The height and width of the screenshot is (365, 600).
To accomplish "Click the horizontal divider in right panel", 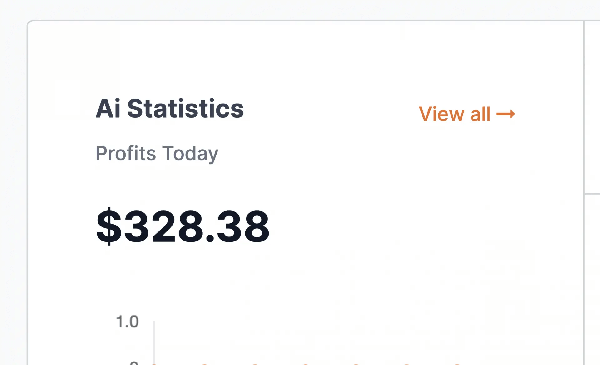I will tap(592, 194).
